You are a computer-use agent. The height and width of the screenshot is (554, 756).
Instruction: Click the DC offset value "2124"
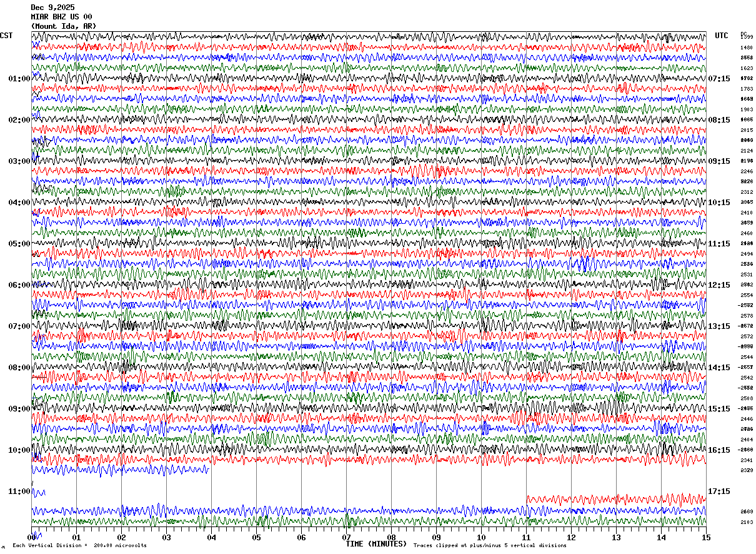pos(747,151)
